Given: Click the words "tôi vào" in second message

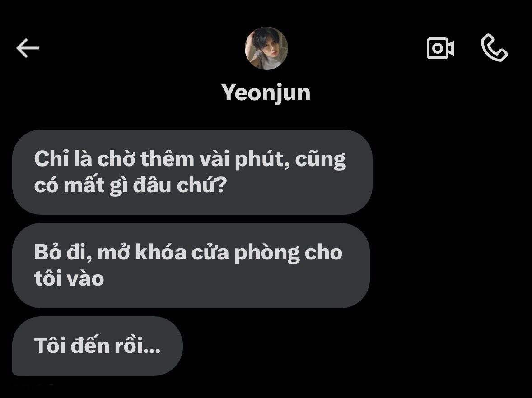Looking at the screenshot, I should tap(69, 278).
